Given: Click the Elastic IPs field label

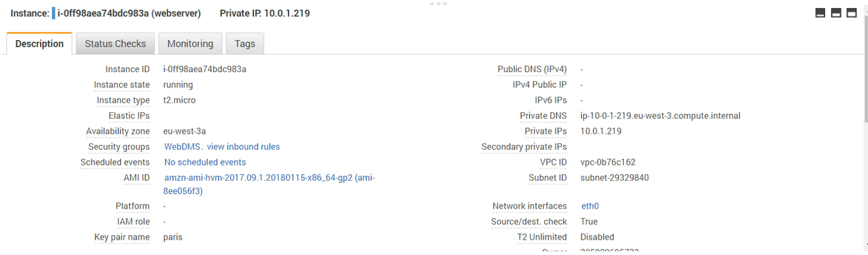Looking at the screenshot, I should coord(129,116).
